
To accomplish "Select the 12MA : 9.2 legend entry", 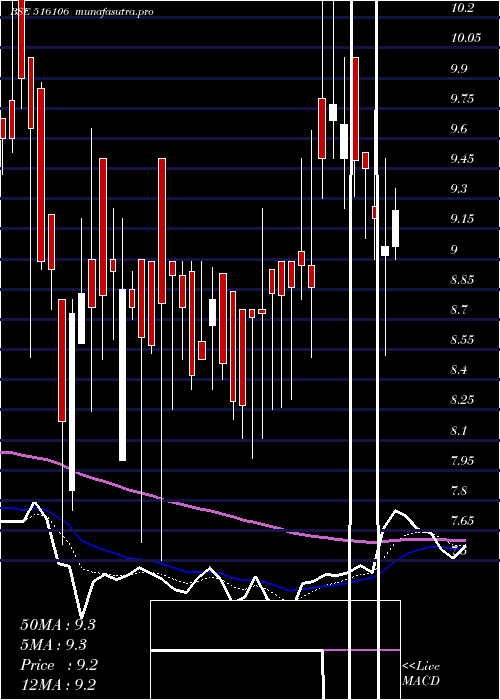I will (58, 685).
